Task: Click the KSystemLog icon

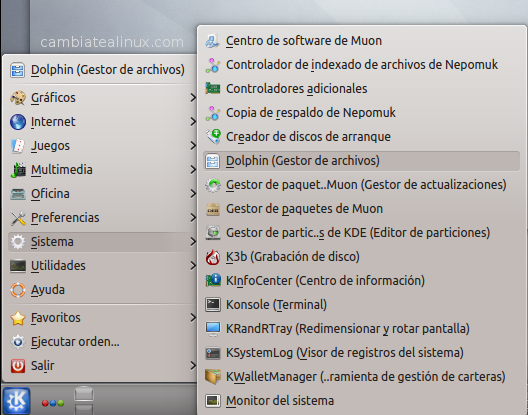Action: pyautogui.click(x=213, y=353)
